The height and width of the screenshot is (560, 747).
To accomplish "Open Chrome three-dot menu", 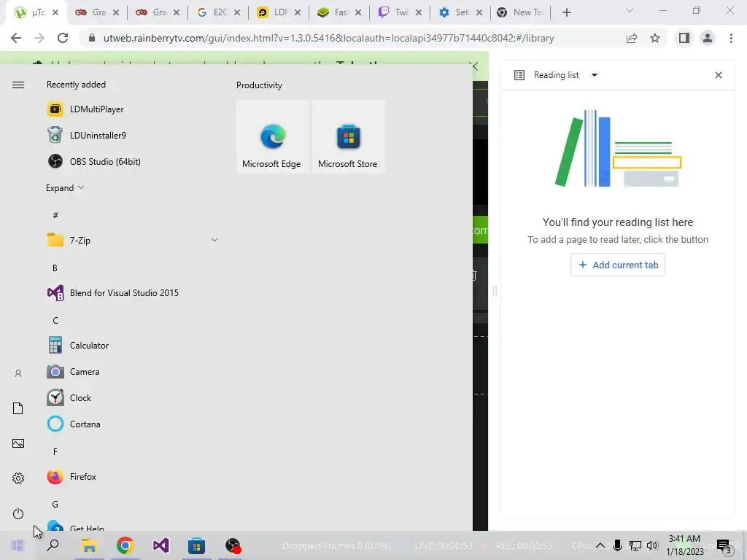I will coord(731,38).
